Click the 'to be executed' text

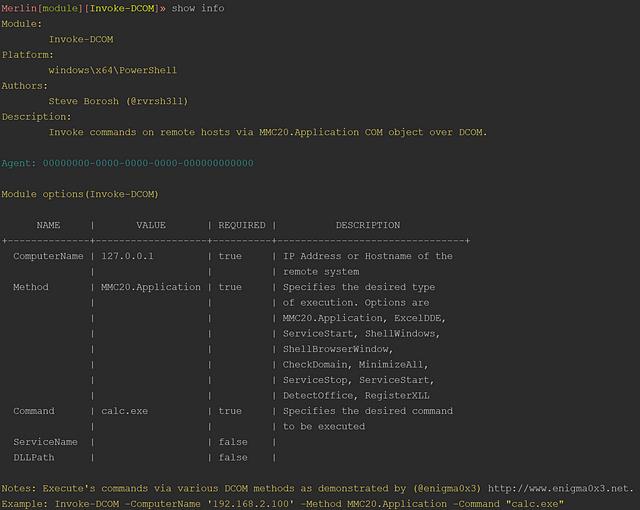point(324,427)
